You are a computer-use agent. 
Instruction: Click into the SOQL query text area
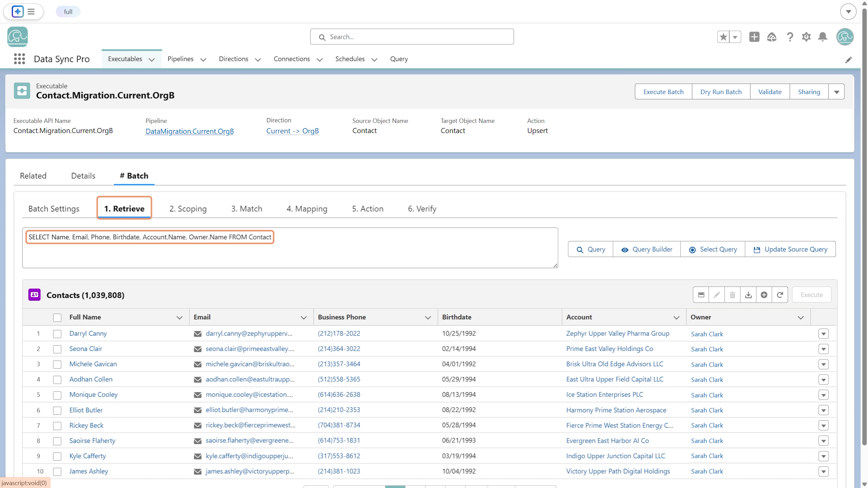coord(290,248)
